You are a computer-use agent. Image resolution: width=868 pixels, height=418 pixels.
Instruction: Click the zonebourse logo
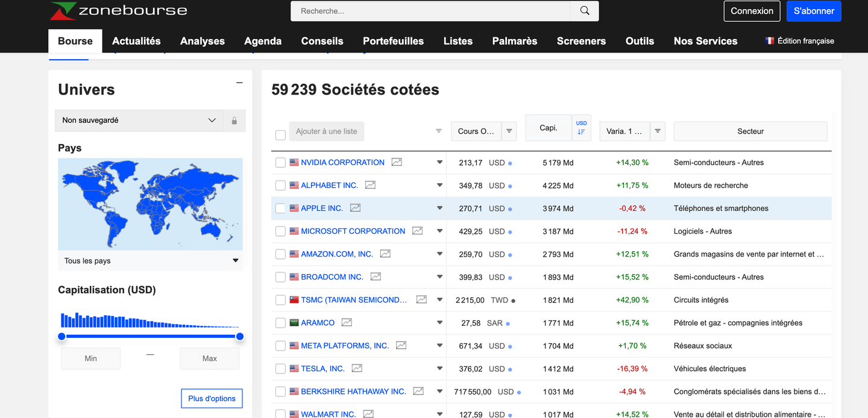coord(119,11)
